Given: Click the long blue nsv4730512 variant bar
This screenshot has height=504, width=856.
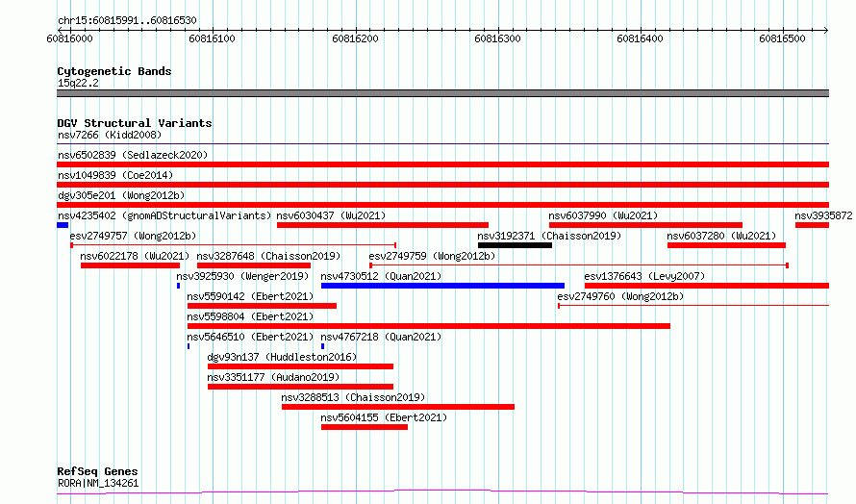Looking at the screenshot, I should pyautogui.click(x=442, y=286).
